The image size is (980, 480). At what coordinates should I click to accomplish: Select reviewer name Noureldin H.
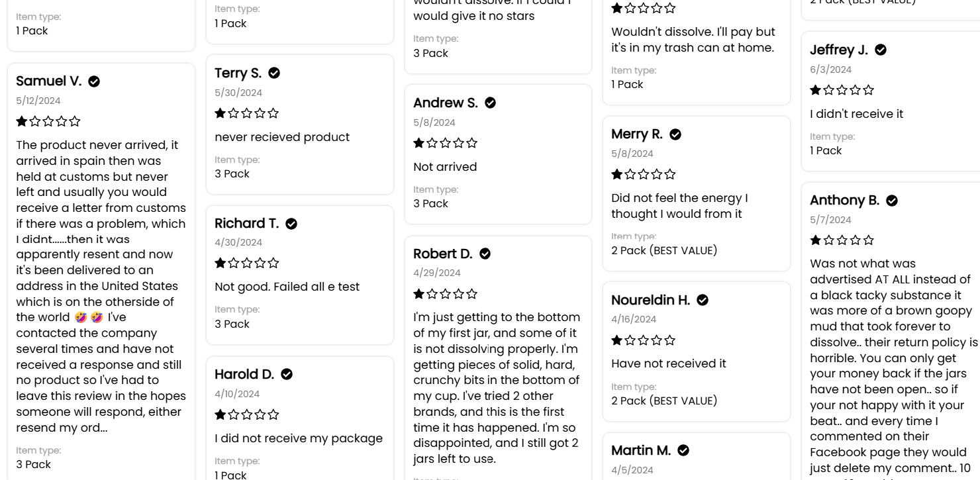coord(651,300)
